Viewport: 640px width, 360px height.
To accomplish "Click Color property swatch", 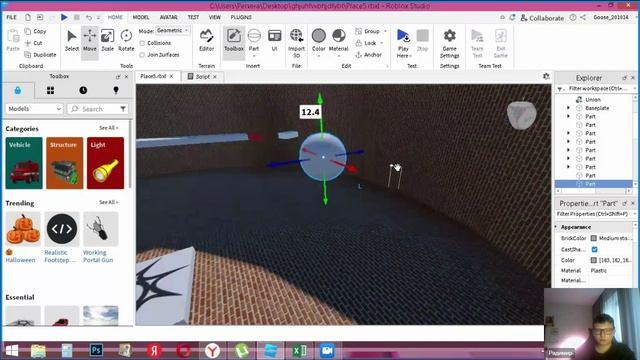I will tap(594, 260).
